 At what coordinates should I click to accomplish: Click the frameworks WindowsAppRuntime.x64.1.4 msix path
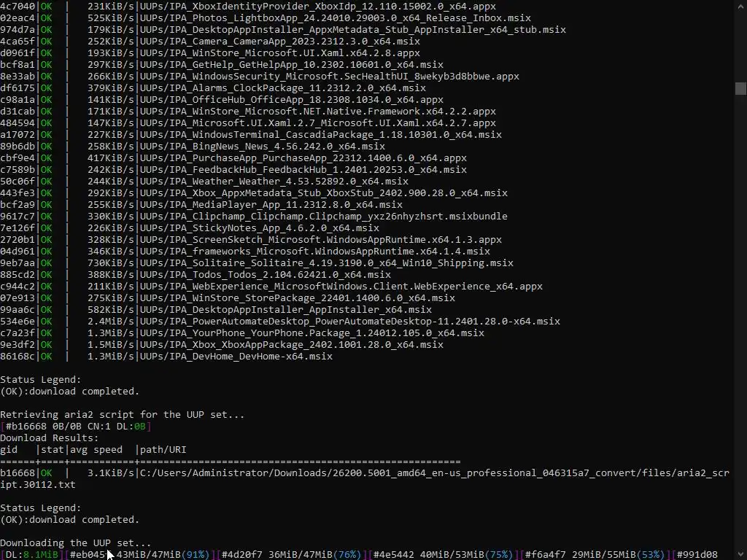(315, 252)
